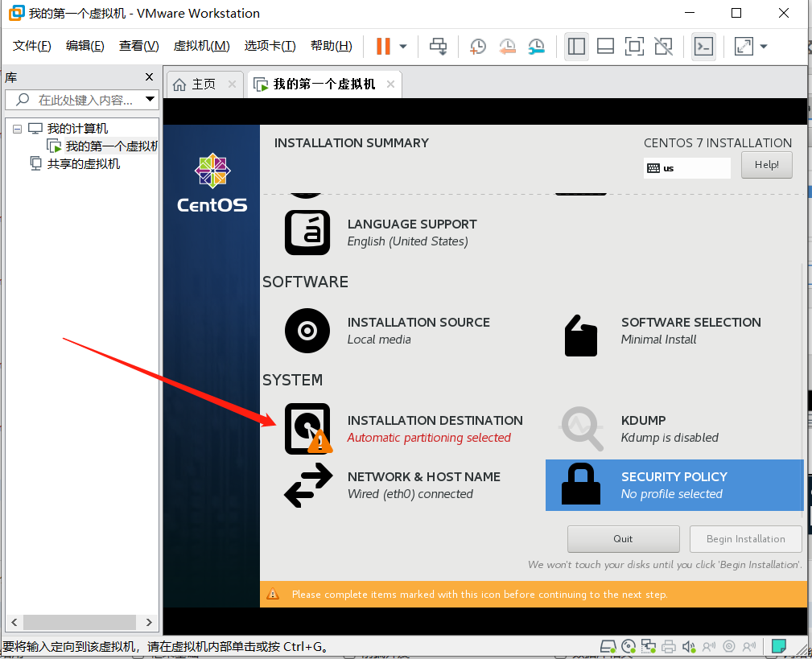Open SOFTWARE SELECTION package icon

point(580,336)
